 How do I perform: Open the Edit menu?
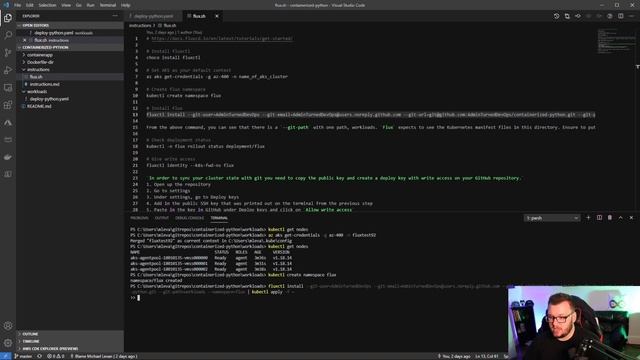click(x=30, y=5)
